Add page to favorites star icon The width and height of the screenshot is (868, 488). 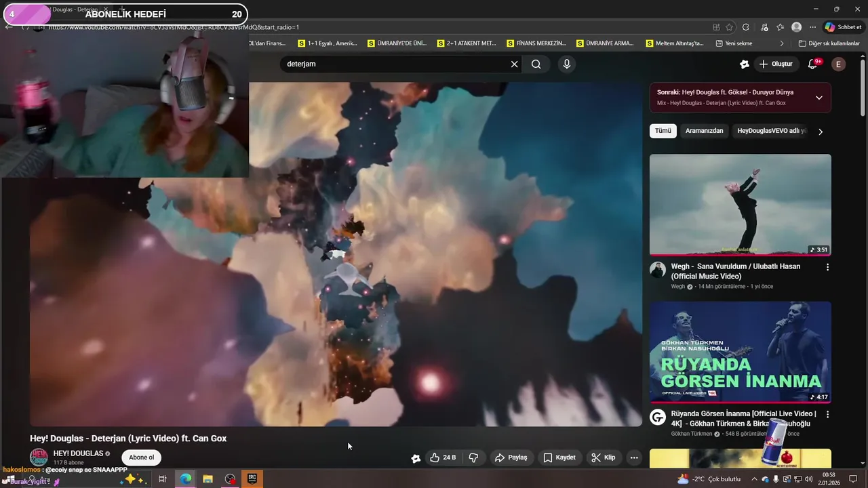[730, 27]
